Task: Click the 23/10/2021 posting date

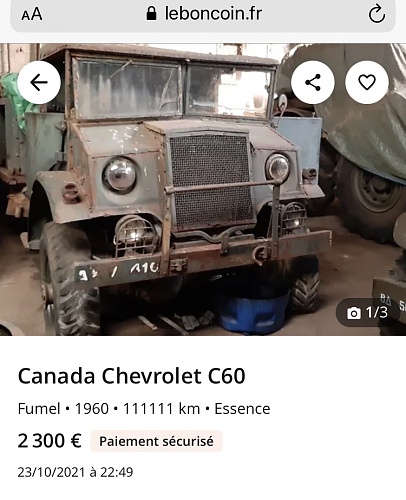Action: (x=51, y=472)
